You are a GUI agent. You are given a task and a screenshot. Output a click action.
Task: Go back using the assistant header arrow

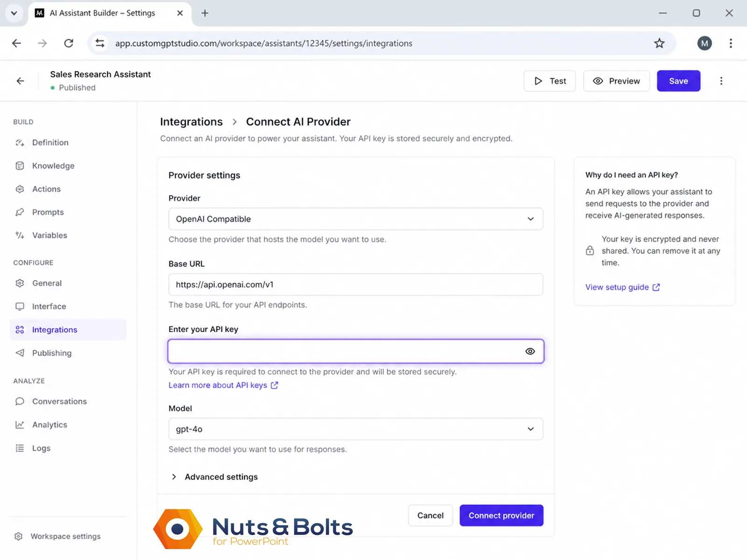(20, 81)
